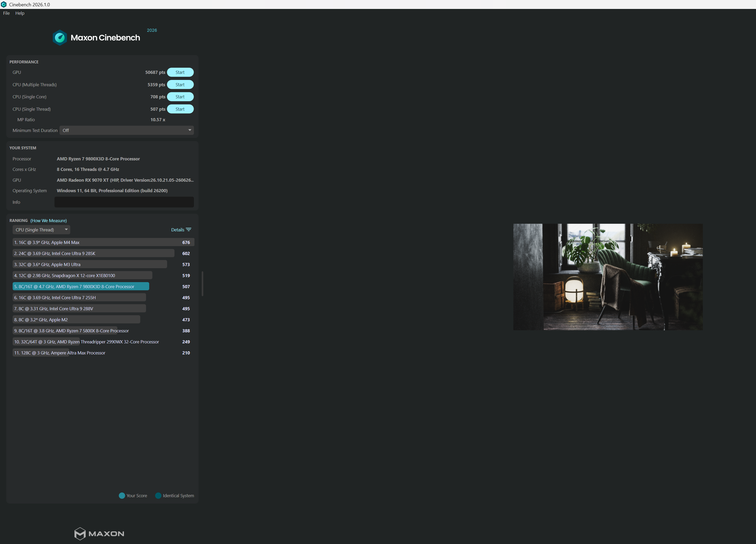This screenshot has height=544, width=756.
Task: Start the CPU (Single Thread) test
Action: [180, 109]
